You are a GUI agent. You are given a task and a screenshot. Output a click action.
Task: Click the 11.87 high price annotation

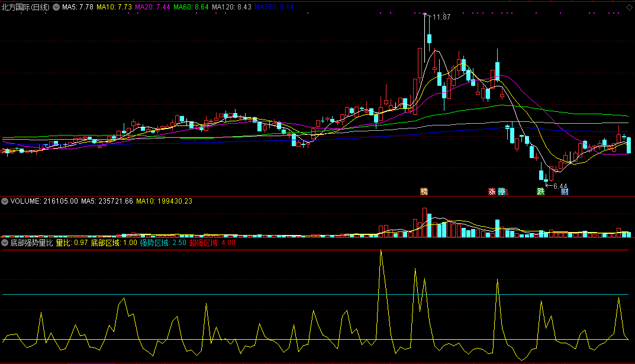(441, 17)
